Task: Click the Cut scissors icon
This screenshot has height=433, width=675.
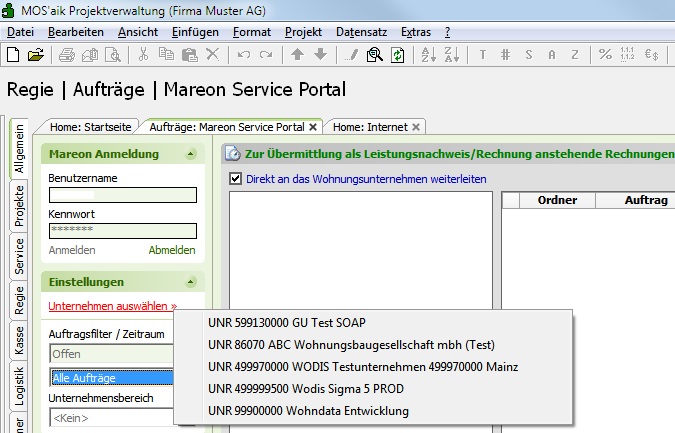Action: pos(143,55)
